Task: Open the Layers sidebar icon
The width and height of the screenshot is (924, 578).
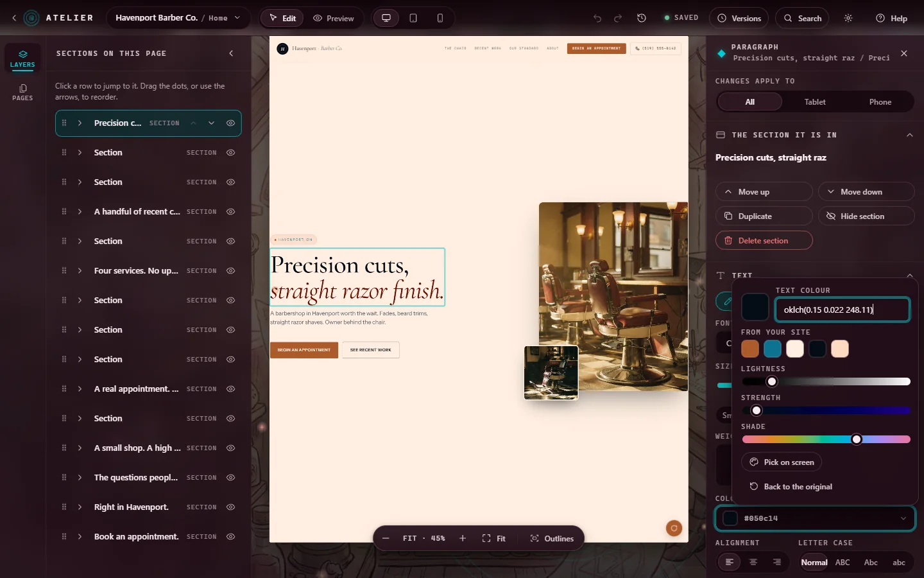Action: [22, 58]
